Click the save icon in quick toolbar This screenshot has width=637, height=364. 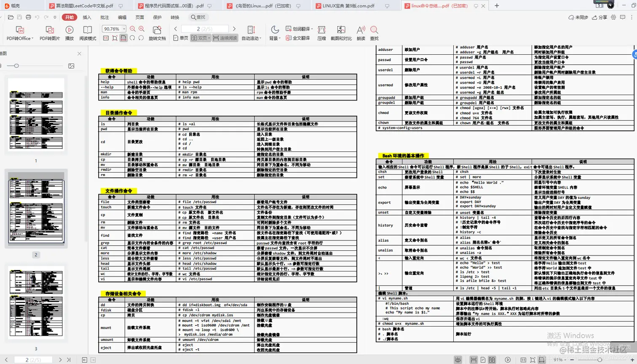tap(20, 17)
